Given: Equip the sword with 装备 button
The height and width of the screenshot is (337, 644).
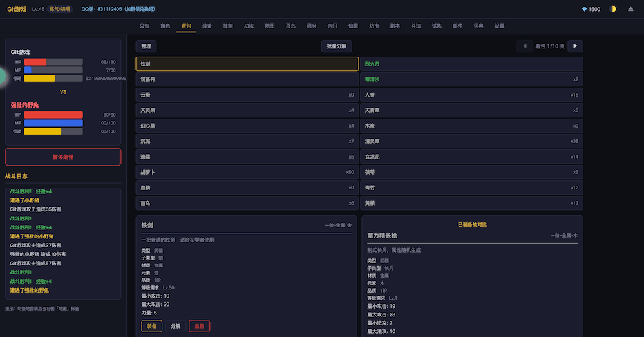Looking at the screenshot, I should coord(151,326).
